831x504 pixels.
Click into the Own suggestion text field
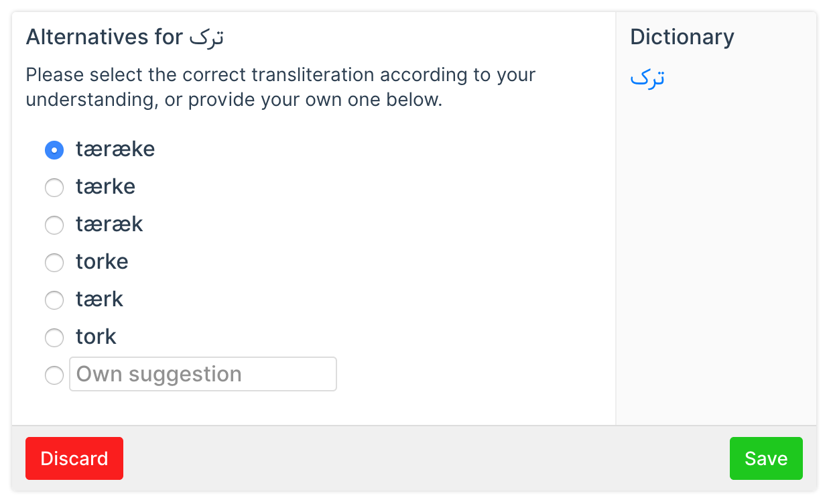[x=202, y=374]
